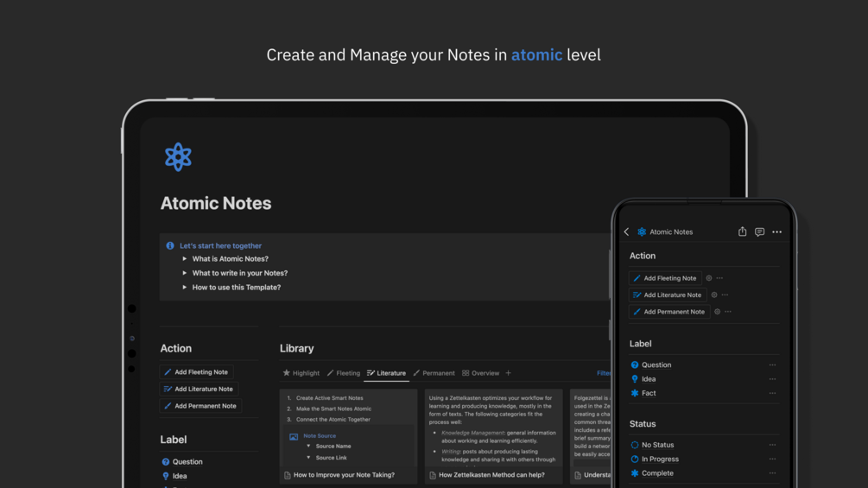Expand 'What to write in your Notes?' toggle
The height and width of the screenshot is (488, 868).
(x=184, y=273)
